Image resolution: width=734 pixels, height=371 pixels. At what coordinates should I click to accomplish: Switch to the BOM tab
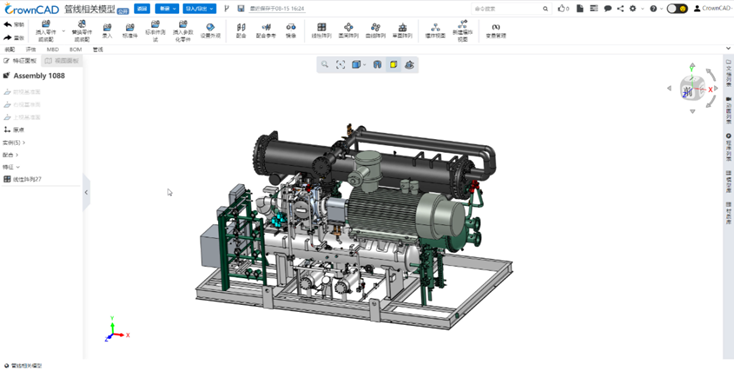(75, 49)
